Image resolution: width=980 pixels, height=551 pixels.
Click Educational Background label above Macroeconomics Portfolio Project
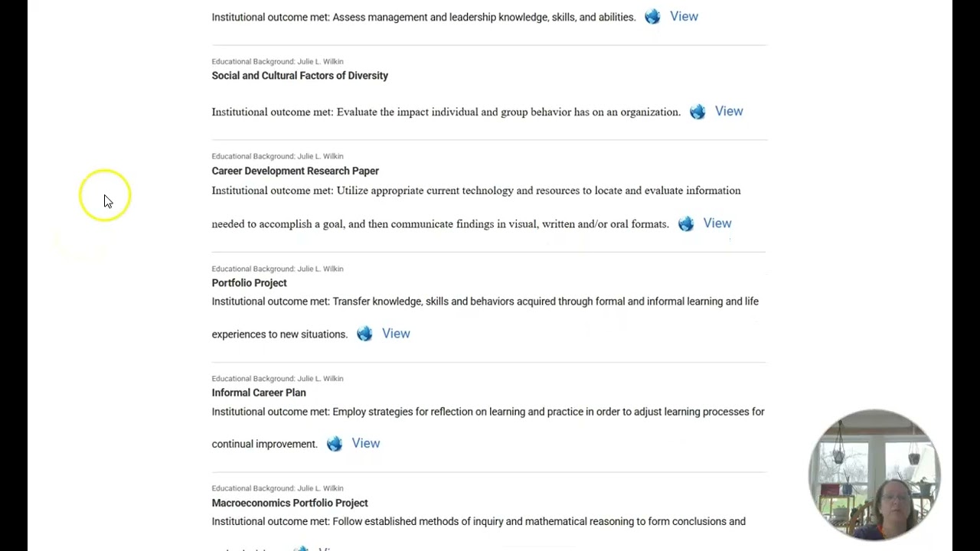(277, 488)
